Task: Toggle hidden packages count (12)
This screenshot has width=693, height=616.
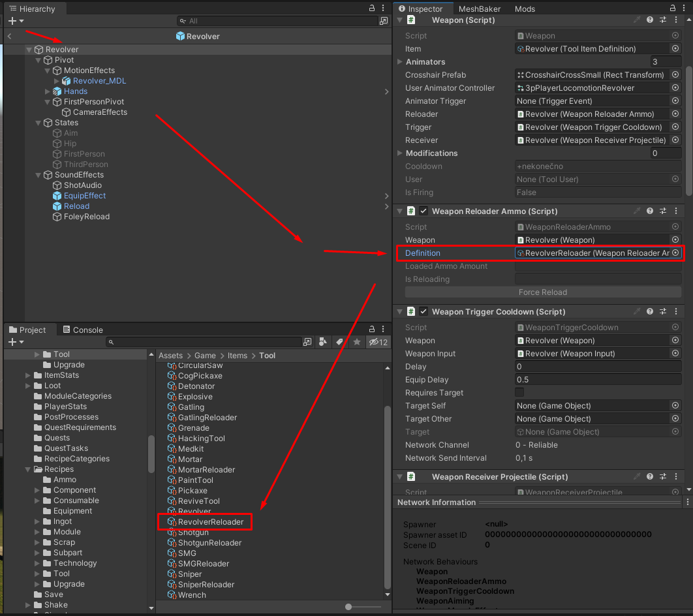Action: click(378, 342)
